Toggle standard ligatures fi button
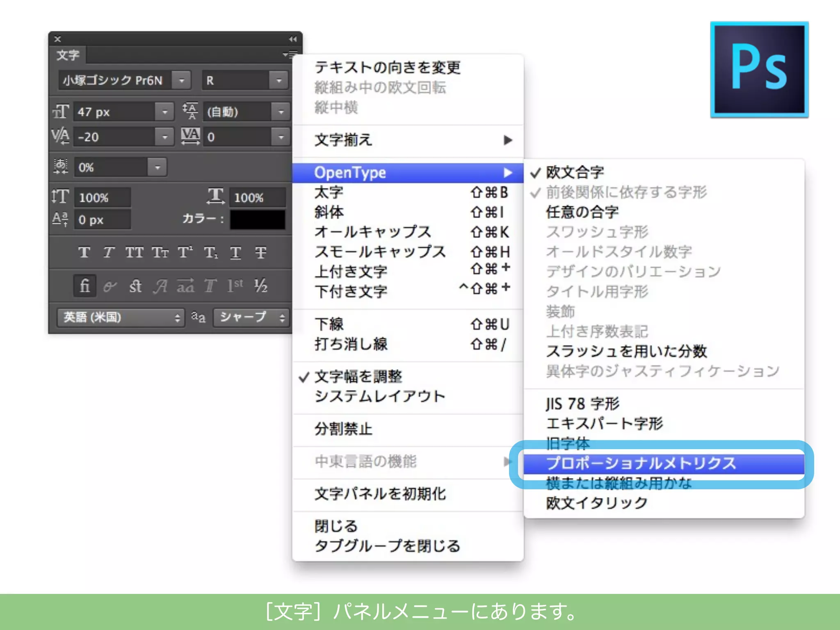This screenshot has width=840, height=630. click(x=85, y=285)
